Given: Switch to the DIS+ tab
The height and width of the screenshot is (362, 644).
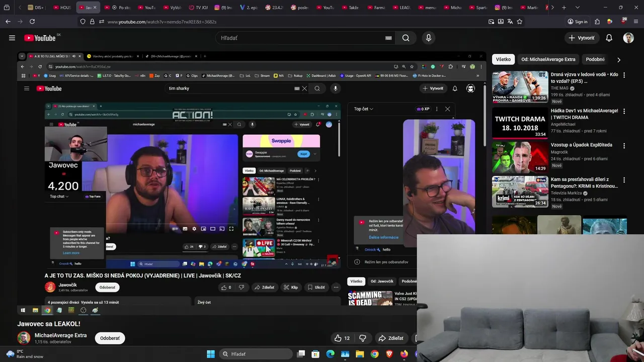Looking at the screenshot, I should (x=36, y=8).
